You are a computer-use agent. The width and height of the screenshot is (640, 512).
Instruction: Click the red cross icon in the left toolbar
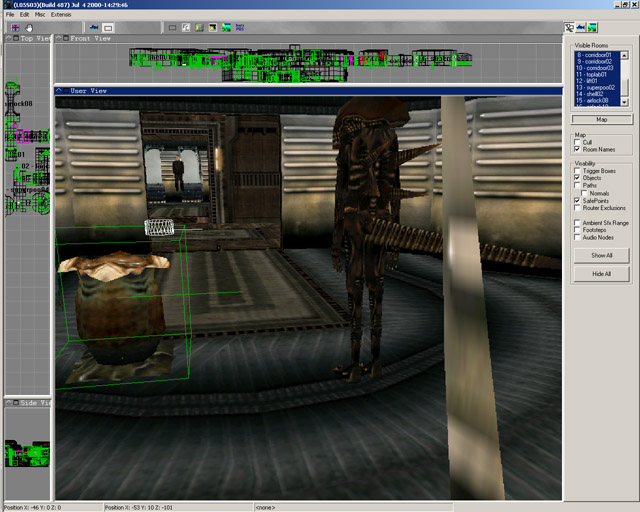coord(16,28)
